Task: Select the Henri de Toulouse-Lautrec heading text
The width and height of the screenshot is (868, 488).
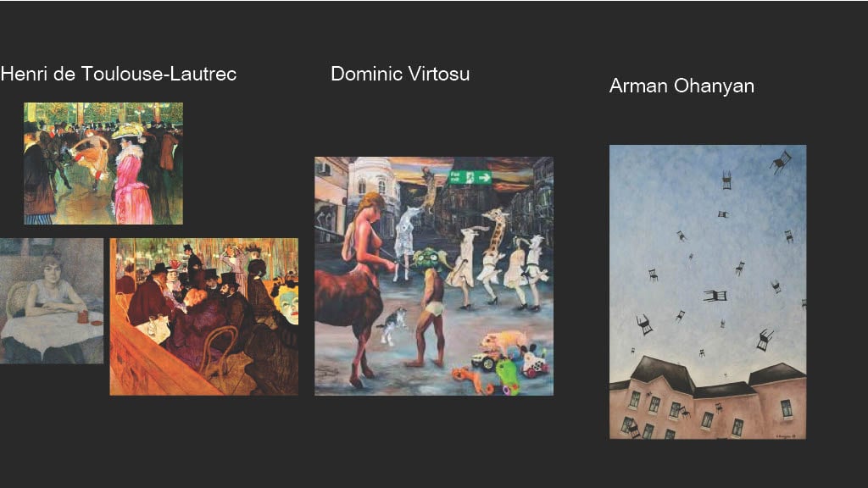Action: click(119, 74)
